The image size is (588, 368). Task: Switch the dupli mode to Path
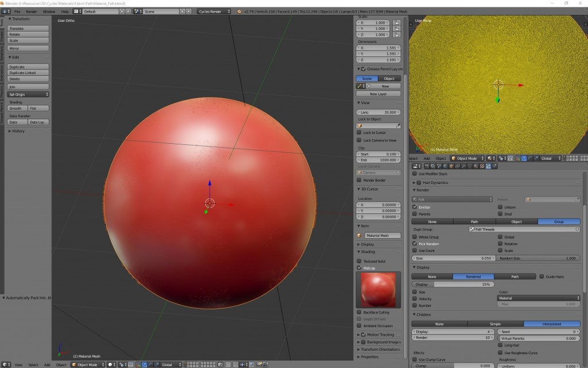tap(474, 221)
